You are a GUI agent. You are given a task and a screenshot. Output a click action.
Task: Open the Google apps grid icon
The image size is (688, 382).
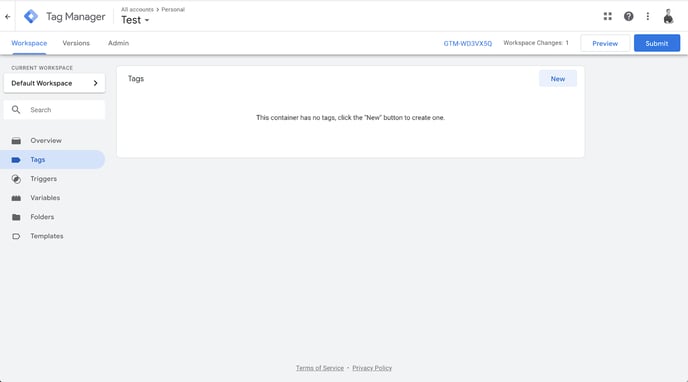(607, 16)
